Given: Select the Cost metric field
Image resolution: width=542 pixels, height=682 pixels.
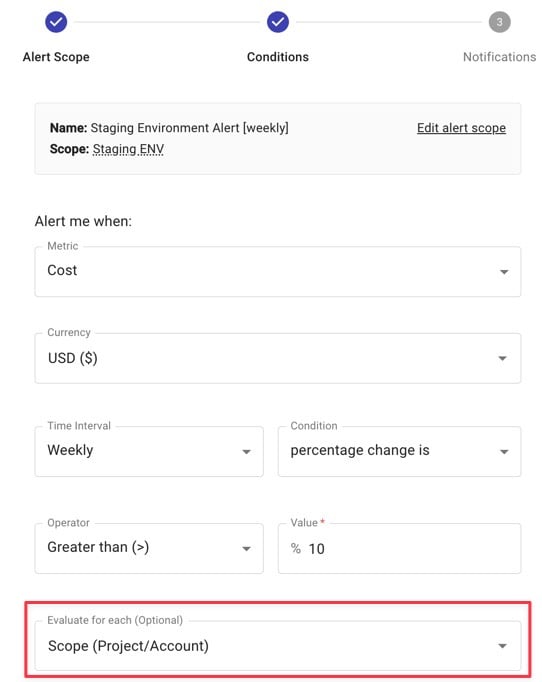Looking at the screenshot, I should click(278, 272).
